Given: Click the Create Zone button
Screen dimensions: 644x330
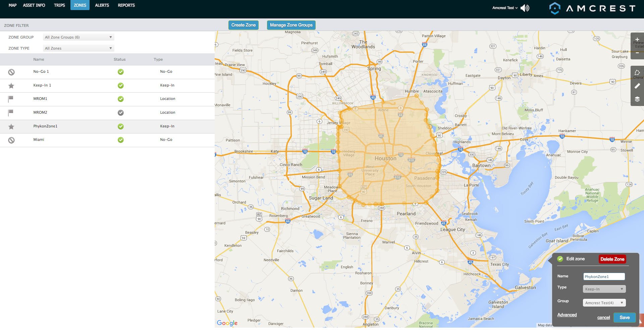Looking at the screenshot, I should [244, 25].
